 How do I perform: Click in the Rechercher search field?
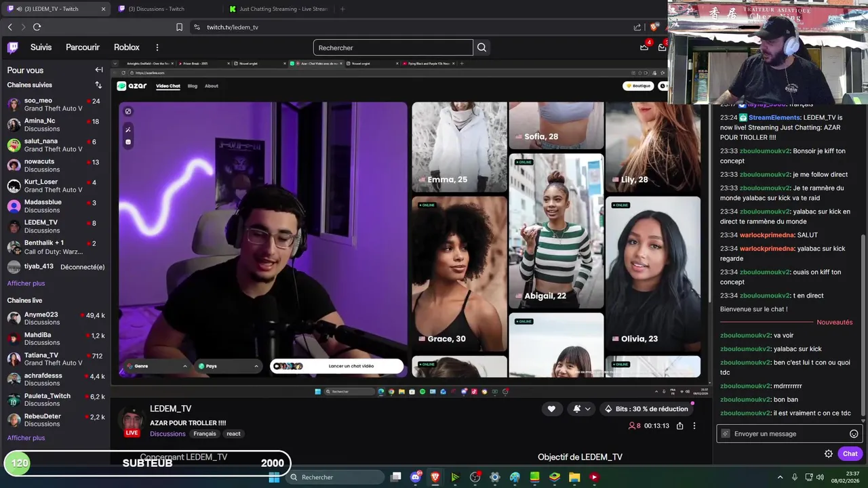click(x=393, y=47)
